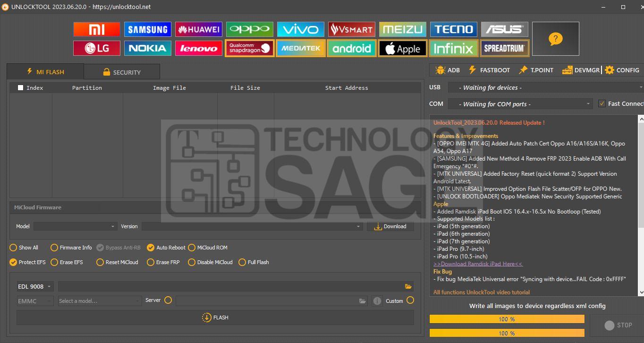Open the EMMC storage type dropdown
This screenshot has height=343, width=644.
coord(35,301)
